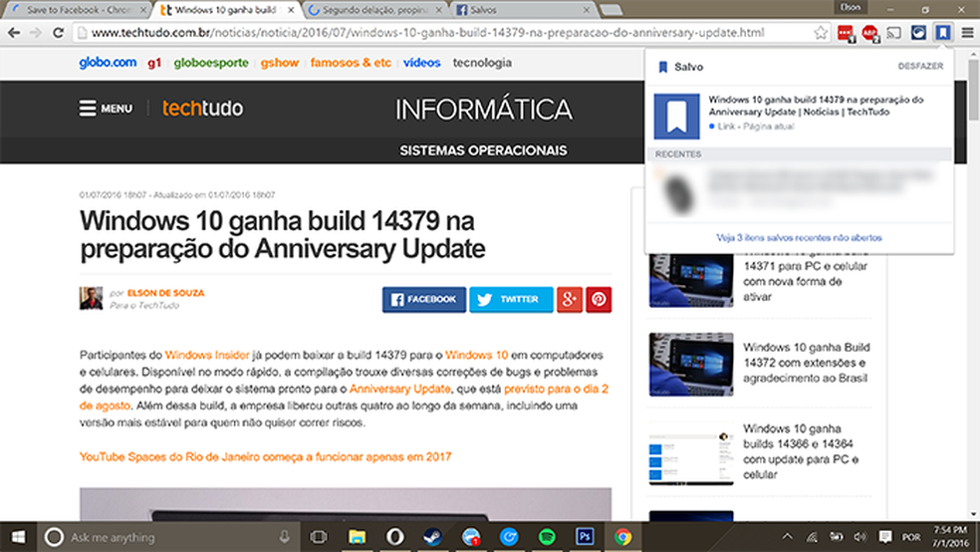980x552 pixels.
Task: Close the Windows 10 ganha build tab
Action: 291,10
